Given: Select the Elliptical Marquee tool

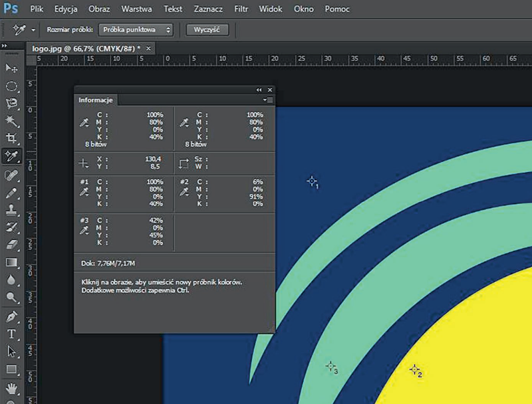Looking at the screenshot, I should coord(12,86).
